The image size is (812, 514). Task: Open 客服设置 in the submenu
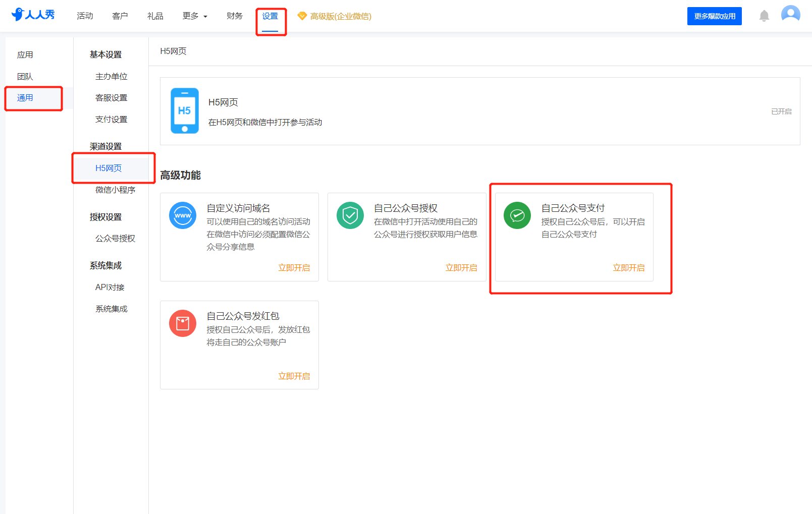[x=112, y=98]
